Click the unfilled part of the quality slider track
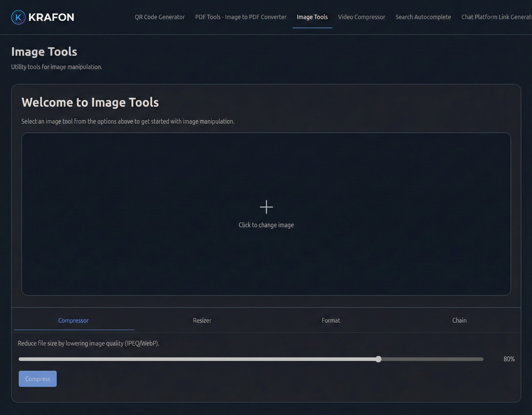Viewport: 532px width, 415px height. click(x=432, y=359)
